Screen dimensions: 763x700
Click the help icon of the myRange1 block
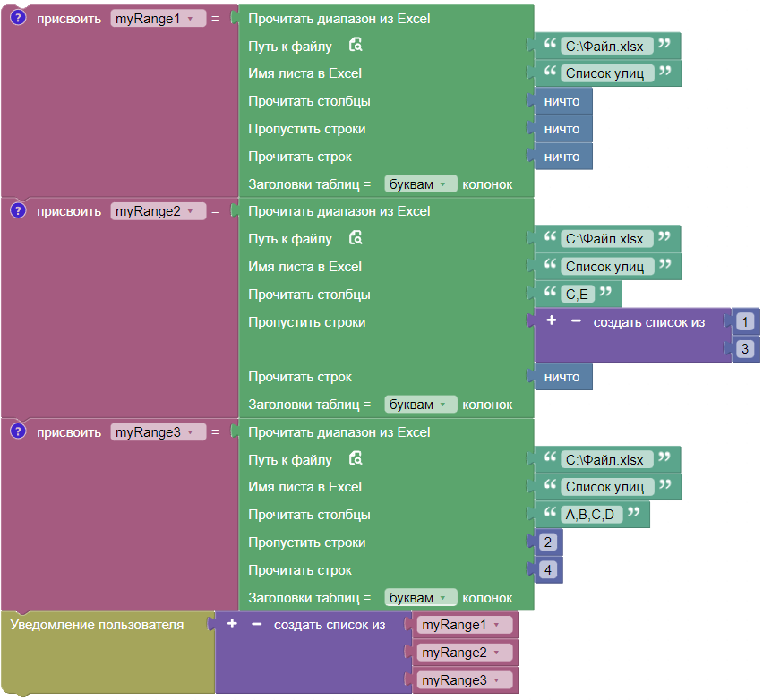click(18, 18)
